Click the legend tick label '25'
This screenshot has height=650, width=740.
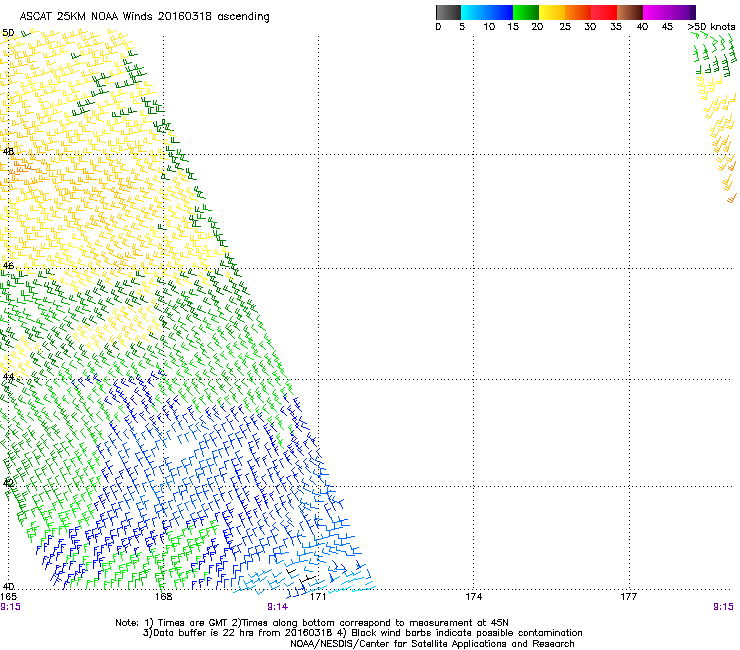565,27
